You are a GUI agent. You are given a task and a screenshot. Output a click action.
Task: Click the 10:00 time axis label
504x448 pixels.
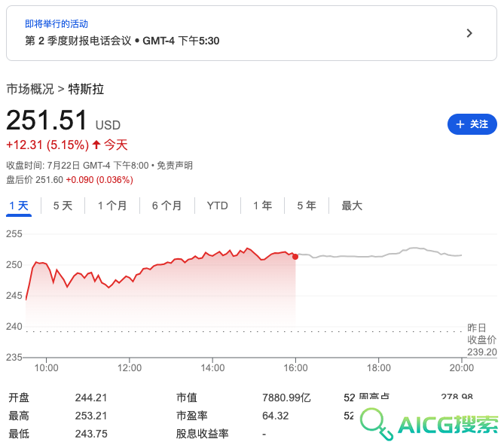click(x=46, y=367)
